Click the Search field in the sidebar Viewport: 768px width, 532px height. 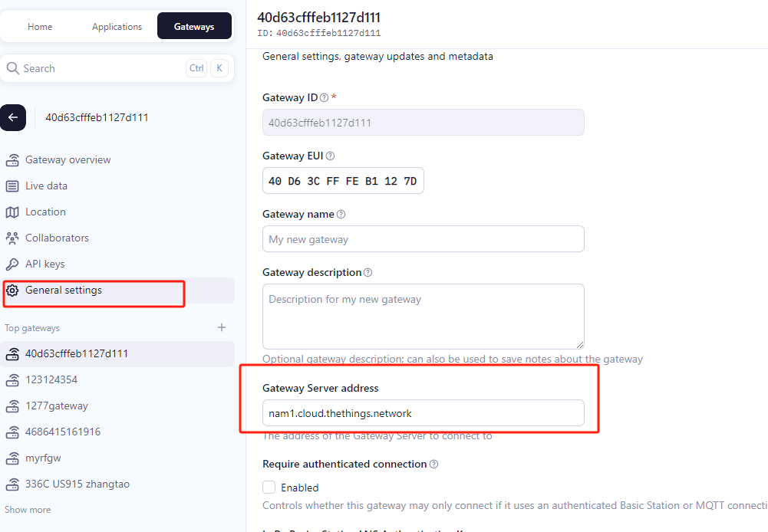point(117,68)
